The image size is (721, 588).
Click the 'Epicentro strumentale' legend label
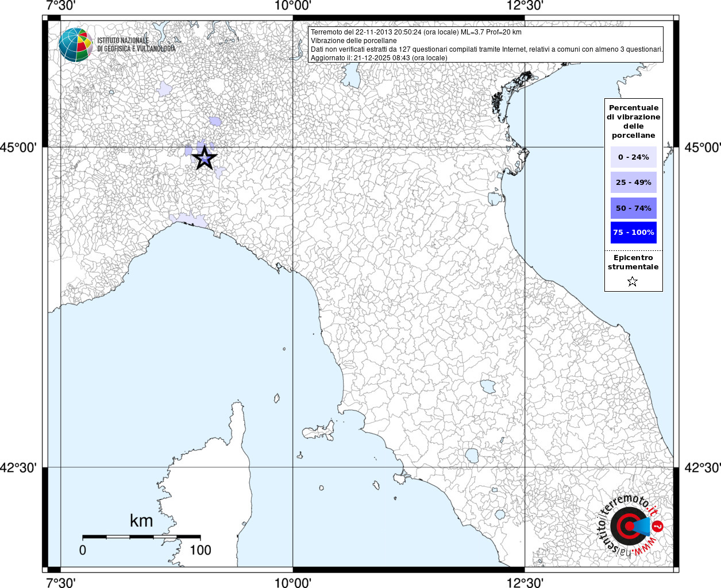click(633, 262)
